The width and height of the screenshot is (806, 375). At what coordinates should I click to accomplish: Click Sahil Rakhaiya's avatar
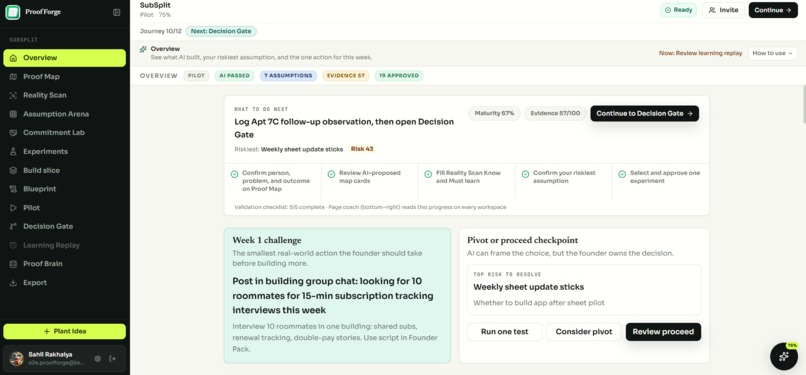click(x=16, y=359)
